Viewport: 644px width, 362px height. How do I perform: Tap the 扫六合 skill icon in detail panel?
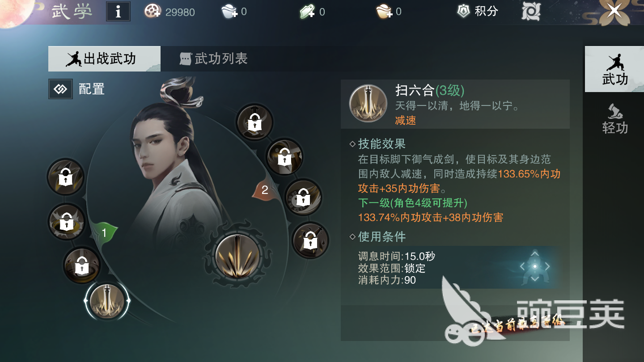tap(368, 103)
